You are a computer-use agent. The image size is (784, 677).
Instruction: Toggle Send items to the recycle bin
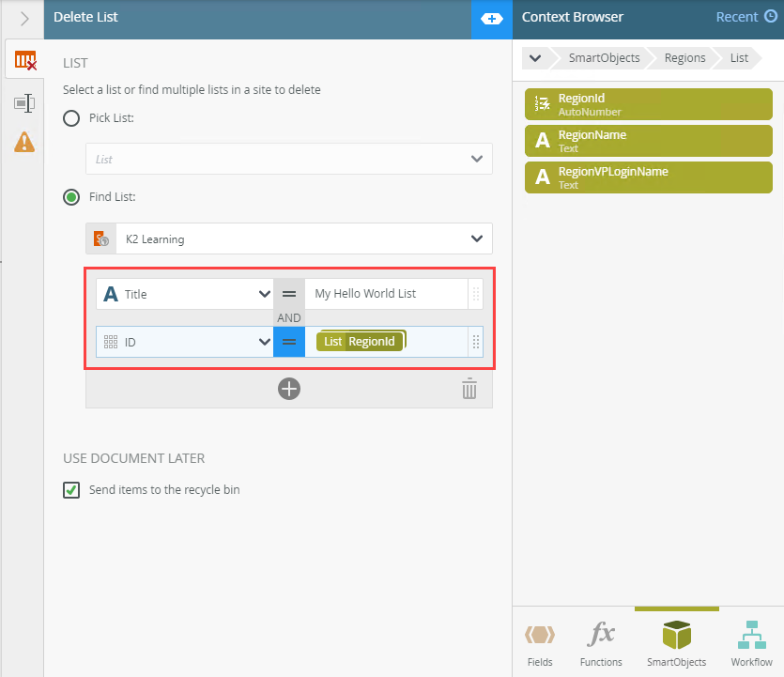tap(71, 490)
